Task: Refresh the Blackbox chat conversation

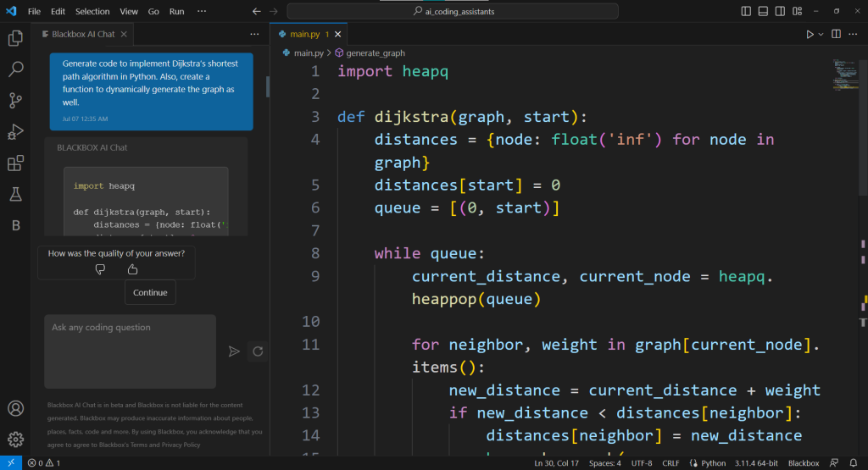Action: click(258, 351)
